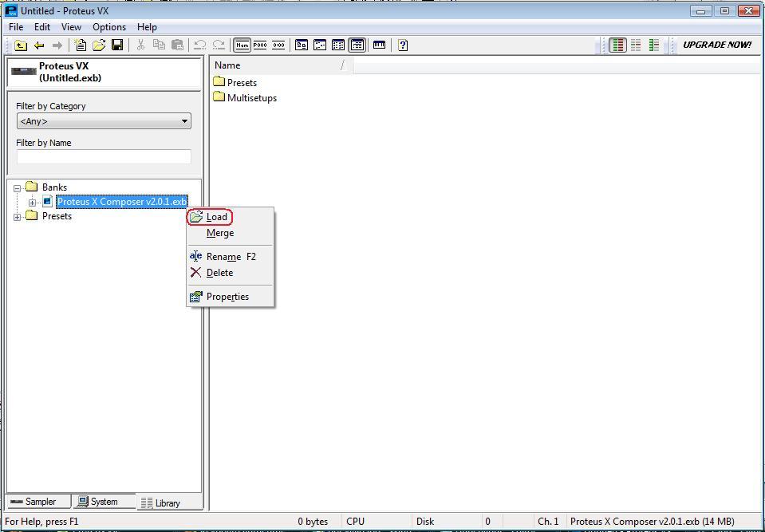Collapse the Banks tree folder

click(x=17, y=188)
